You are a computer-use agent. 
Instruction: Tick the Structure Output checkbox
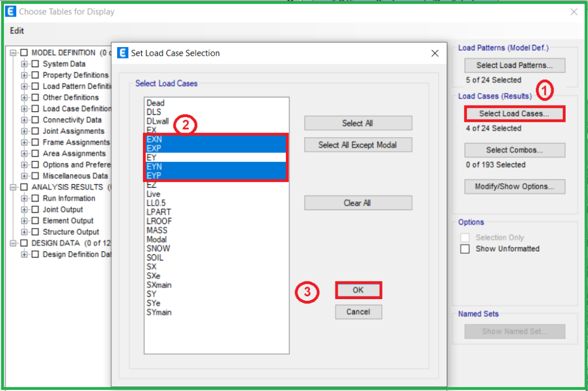pyautogui.click(x=35, y=232)
